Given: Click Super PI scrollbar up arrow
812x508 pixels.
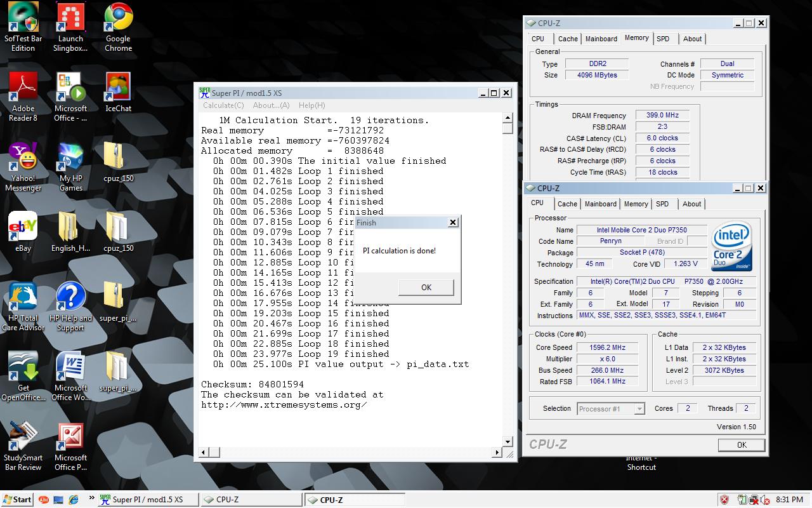Looking at the screenshot, I should tap(507, 117).
